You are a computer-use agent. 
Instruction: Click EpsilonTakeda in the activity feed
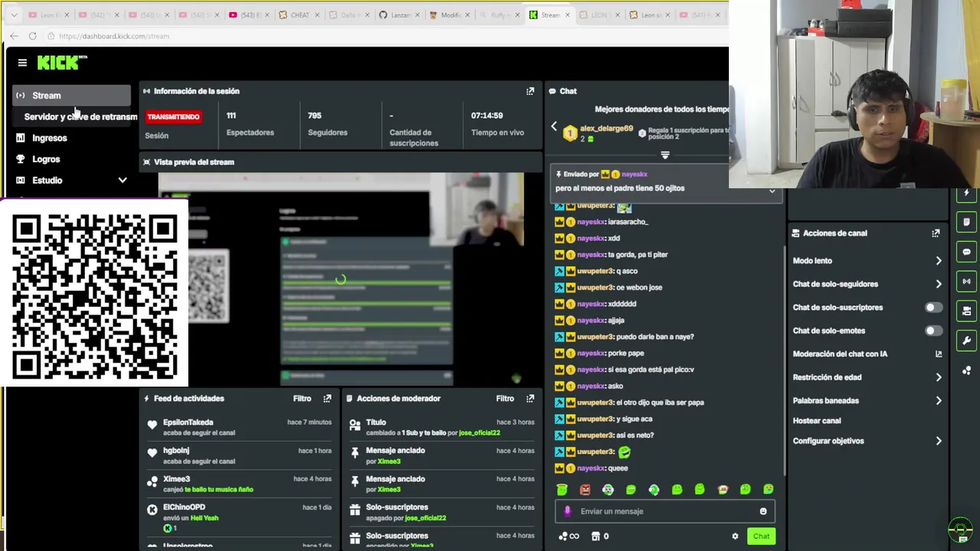click(188, 422)
